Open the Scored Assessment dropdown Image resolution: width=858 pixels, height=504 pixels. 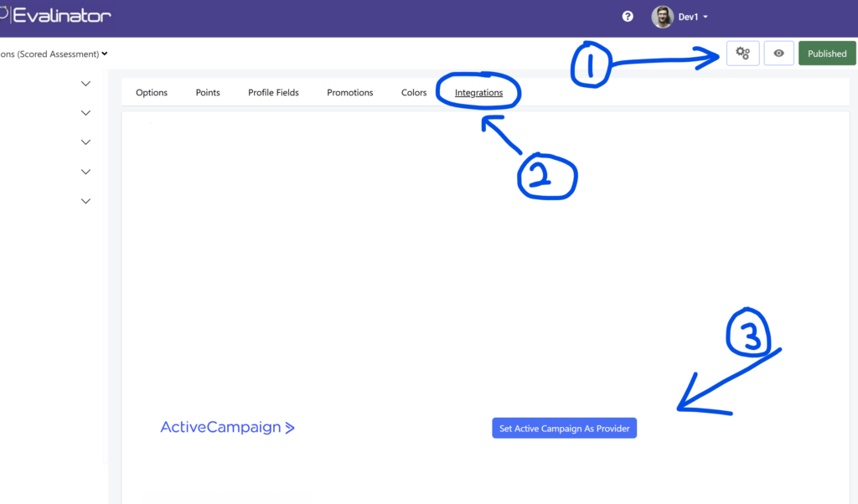[x=54, y=54]
